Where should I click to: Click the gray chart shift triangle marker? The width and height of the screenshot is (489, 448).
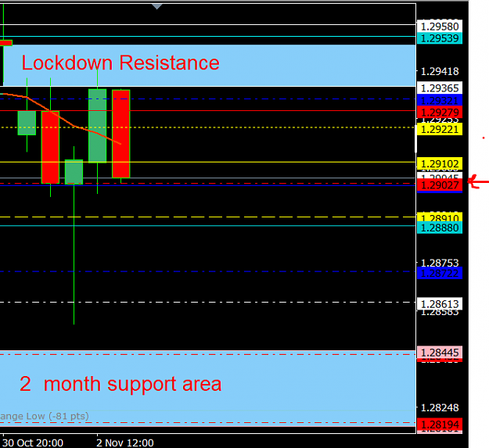pyautogui.click(x=156, y=6)
